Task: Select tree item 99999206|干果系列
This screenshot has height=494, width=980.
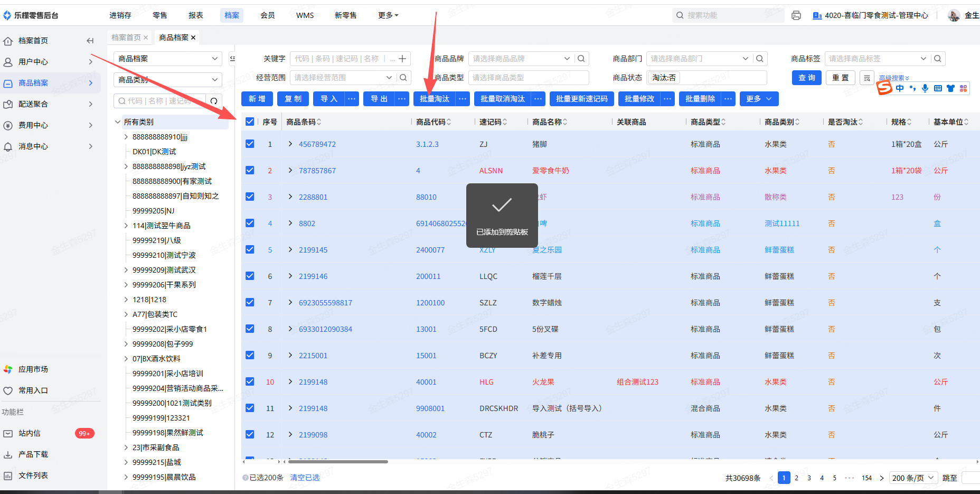Action: pos(164,285)
